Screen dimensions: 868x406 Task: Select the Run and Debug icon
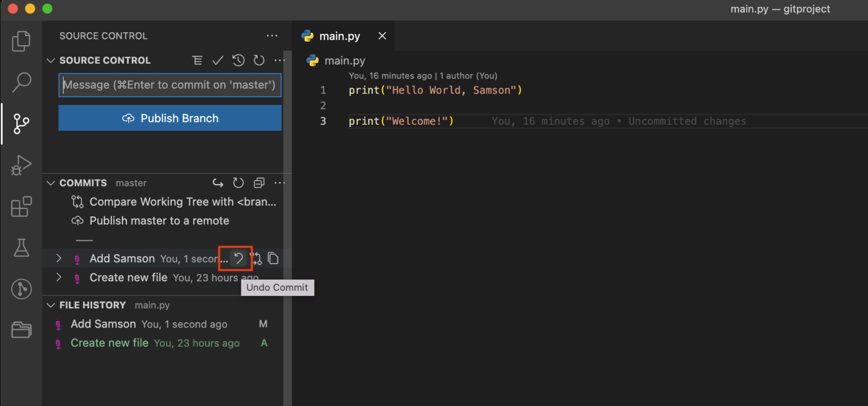21,165
